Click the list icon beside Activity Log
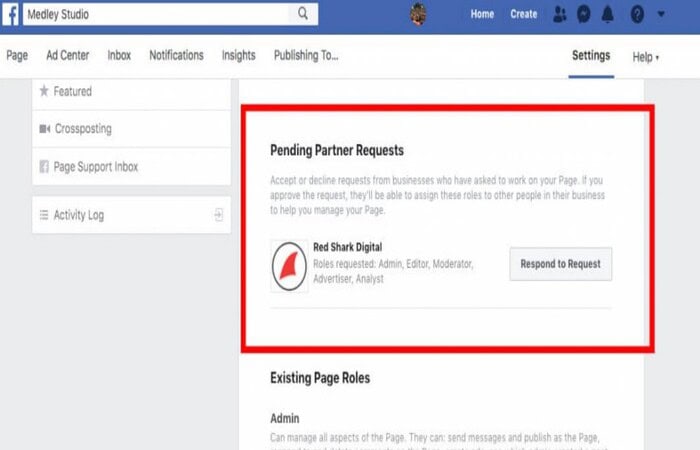Image resolution: width=700 pixels, height=450 pixels. [44, 215]
